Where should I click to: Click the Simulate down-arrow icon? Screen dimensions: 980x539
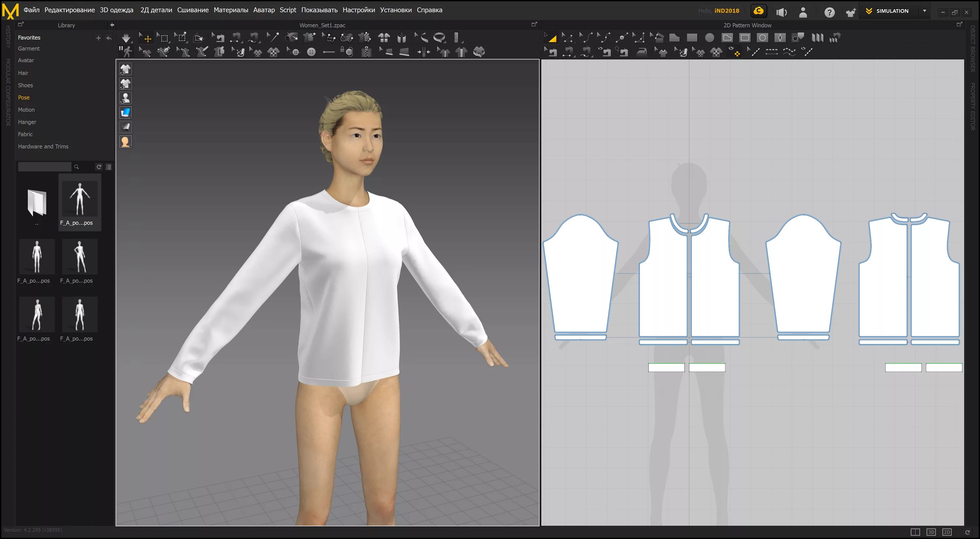click(126, 38)
